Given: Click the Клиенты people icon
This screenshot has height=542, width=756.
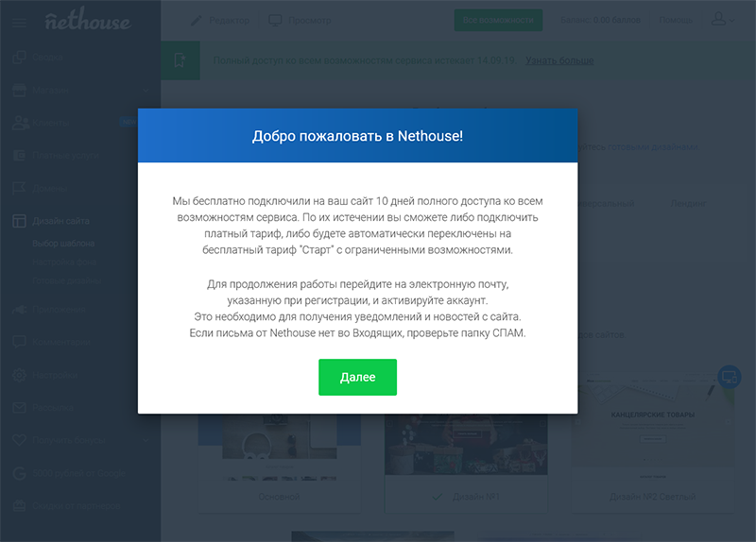Looking at the screenshot, I should [x=21, y=123].
